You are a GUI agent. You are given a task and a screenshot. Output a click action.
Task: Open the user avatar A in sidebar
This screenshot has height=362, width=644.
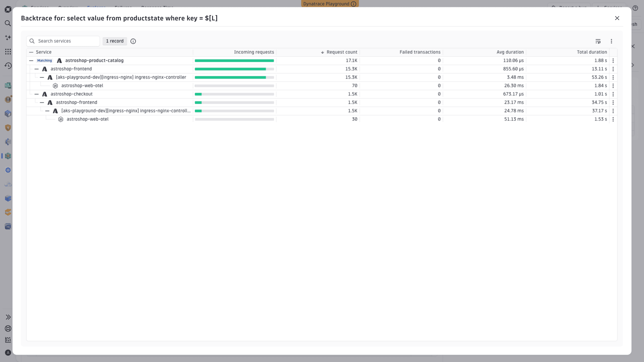tap(8, 353)
